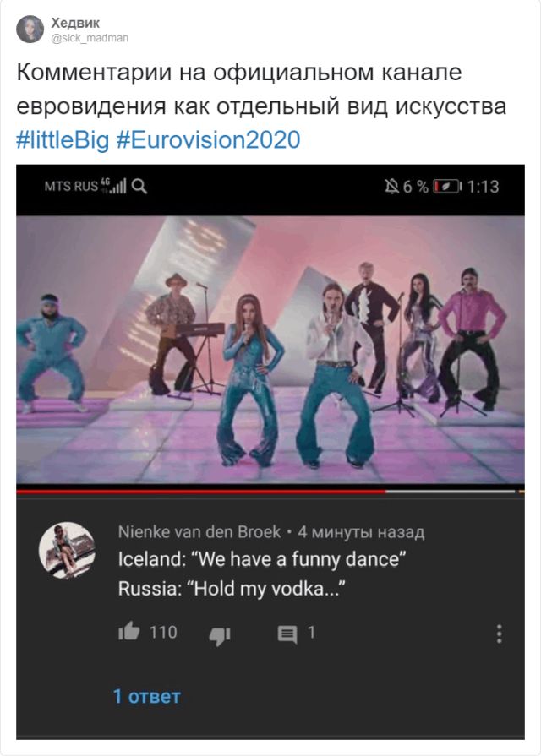This screenshot has width=541, height=756.
Task: Open Nienke van den Broek's channel name
Action: click(x=199, y=532)
